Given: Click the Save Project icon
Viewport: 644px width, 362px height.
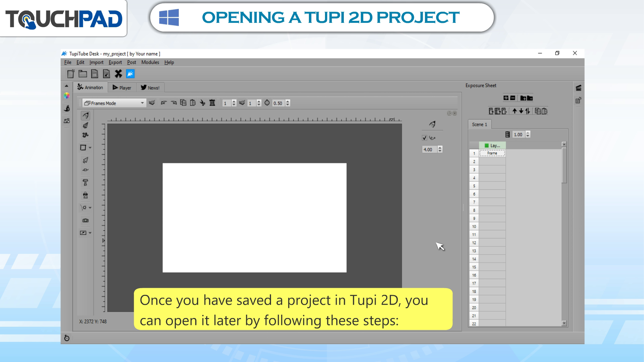Looking at the screenshot, I should pos(95,74).
